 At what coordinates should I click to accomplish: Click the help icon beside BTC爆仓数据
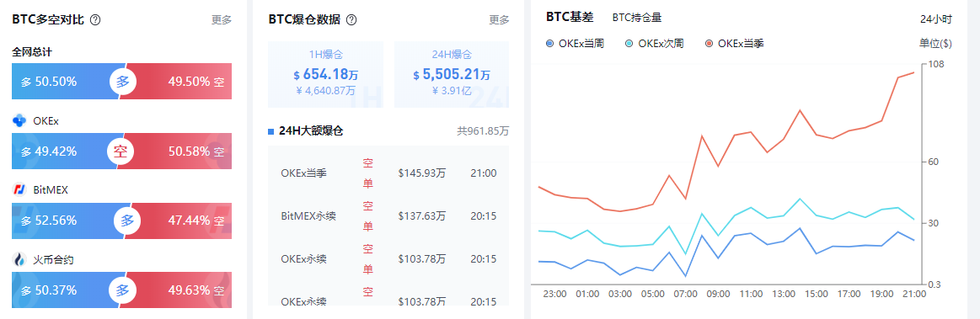click(x=351, y=19)
